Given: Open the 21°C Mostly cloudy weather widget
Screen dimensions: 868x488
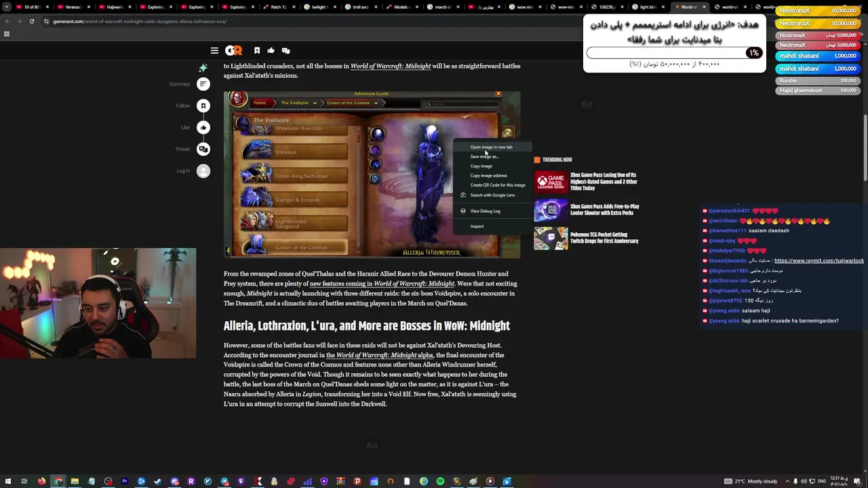Looking at the screenshot, I should click(x=750, y=481).
